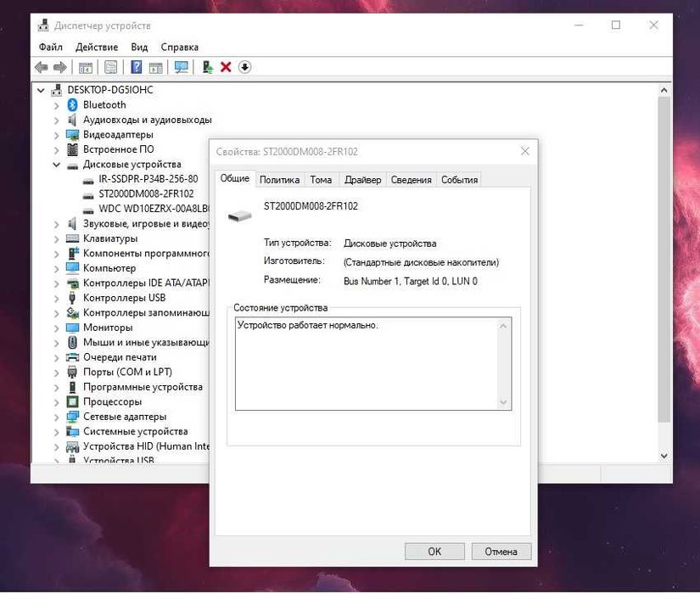Click the Forward arrow toolbar icon
700x594 pixels.
59,67
